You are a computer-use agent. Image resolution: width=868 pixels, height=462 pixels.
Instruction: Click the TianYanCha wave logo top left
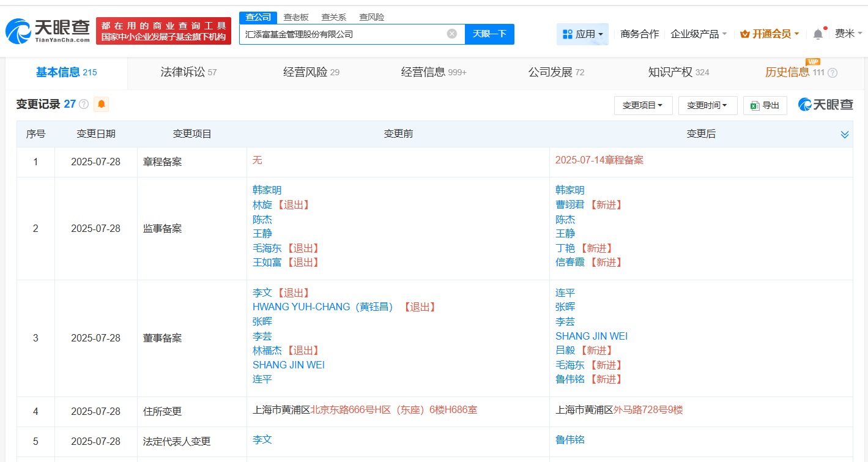coord(21,29)
